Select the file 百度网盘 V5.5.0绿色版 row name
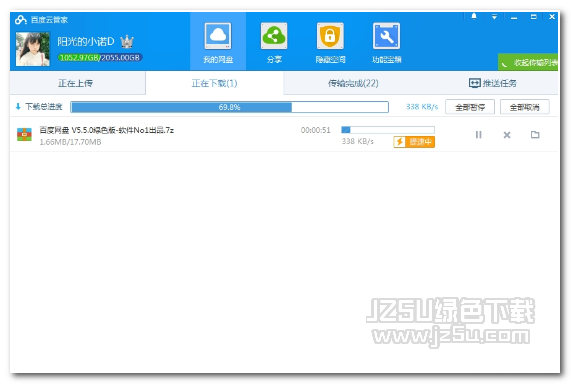571x384 pixels. coord(106,130)
